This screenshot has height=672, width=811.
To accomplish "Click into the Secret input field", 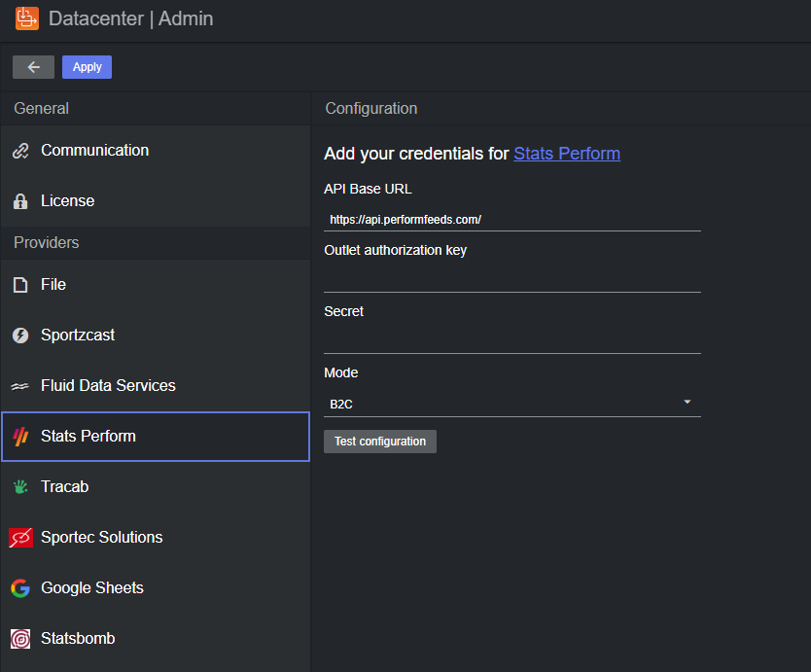I will click(x=511, y=340).
